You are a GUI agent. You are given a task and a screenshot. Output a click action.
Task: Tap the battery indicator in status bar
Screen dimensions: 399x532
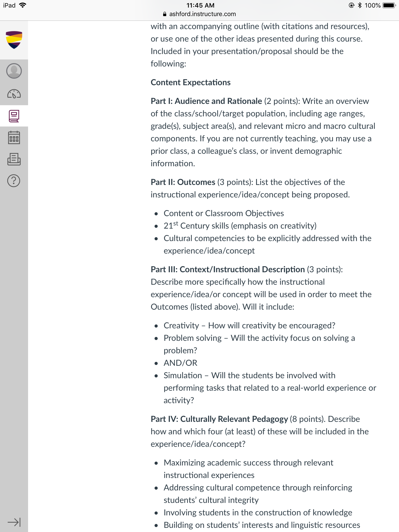coord(389,5)
